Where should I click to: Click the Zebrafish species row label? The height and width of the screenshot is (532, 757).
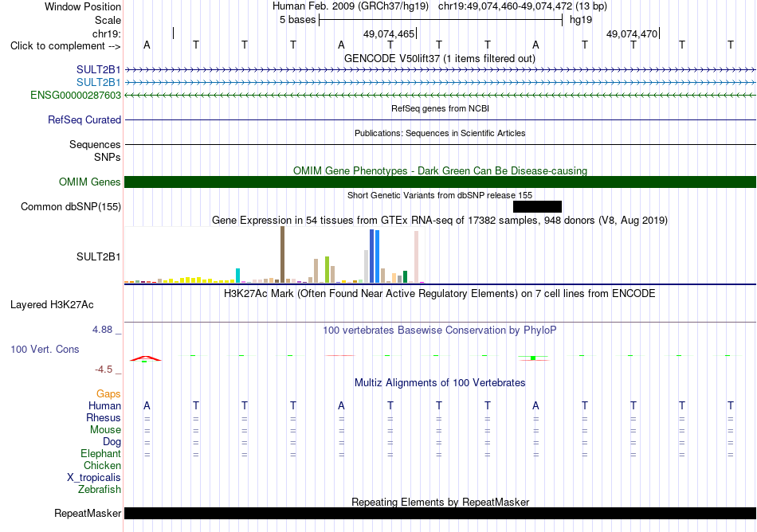(100, 490)
